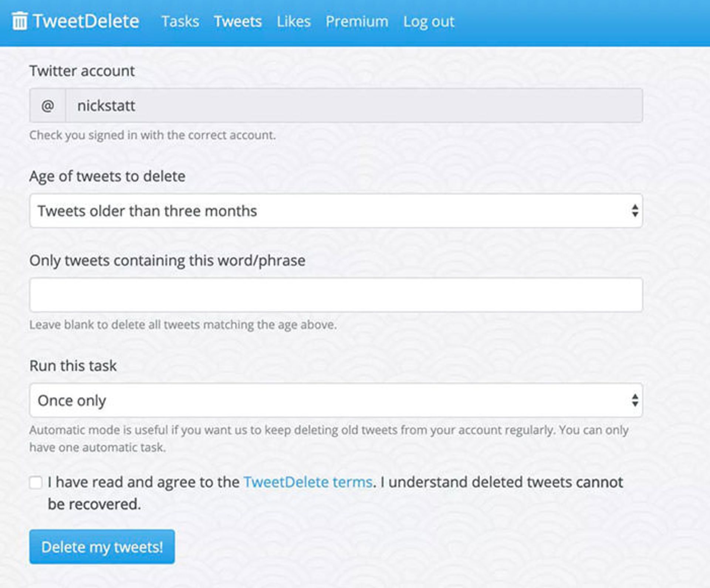Log out of TweetDelete
Image resolution: width=710 pixels, height=588 pixels.
429,21
